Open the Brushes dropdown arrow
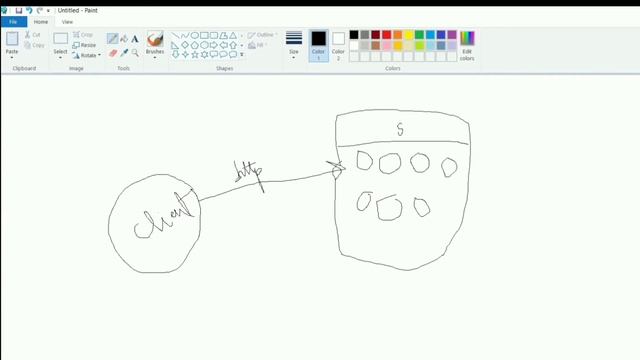The height and width of the screenshot is (360, 640). [155, 58]
